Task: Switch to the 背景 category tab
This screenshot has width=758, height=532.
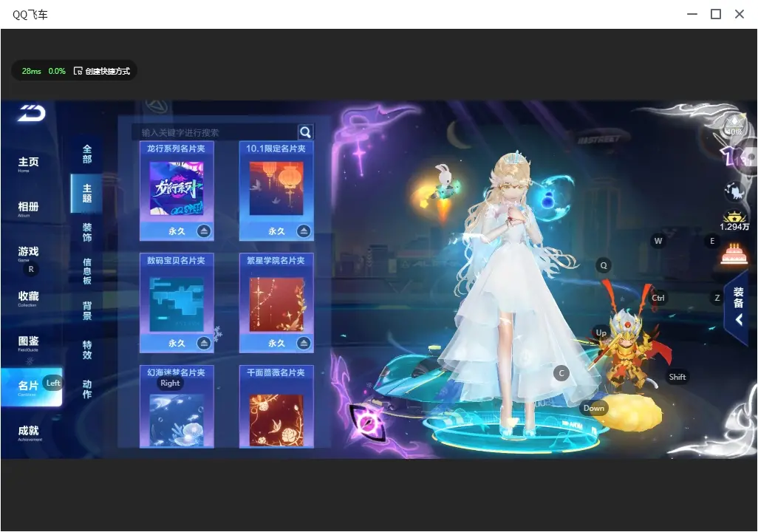Action: pos(87,310)
